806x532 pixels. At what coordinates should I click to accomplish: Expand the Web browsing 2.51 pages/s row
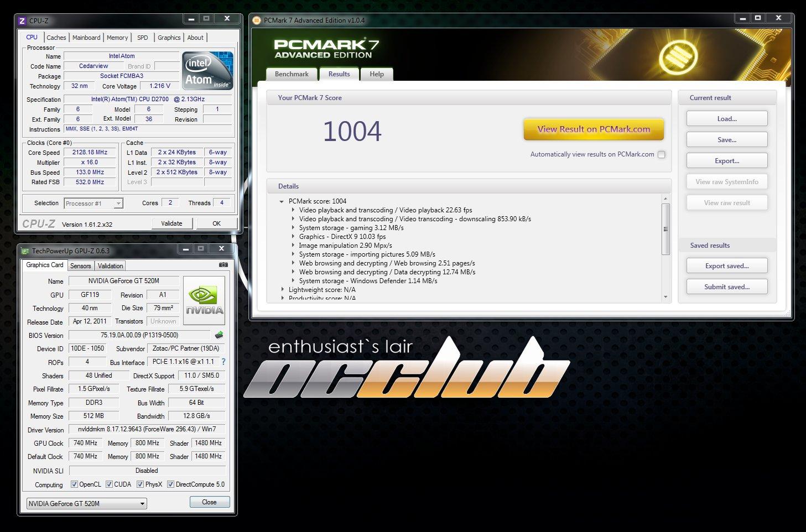pos(293,263)
